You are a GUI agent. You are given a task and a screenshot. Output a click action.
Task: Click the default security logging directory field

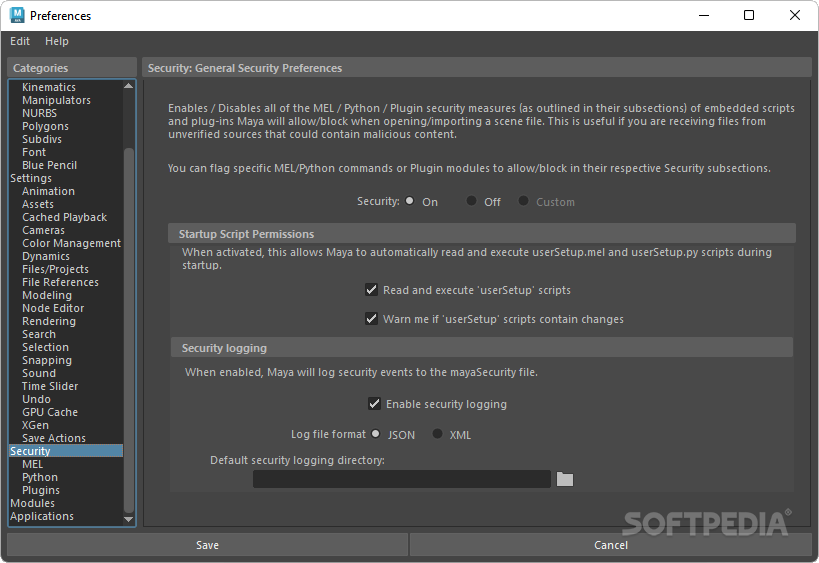(402, 479)
